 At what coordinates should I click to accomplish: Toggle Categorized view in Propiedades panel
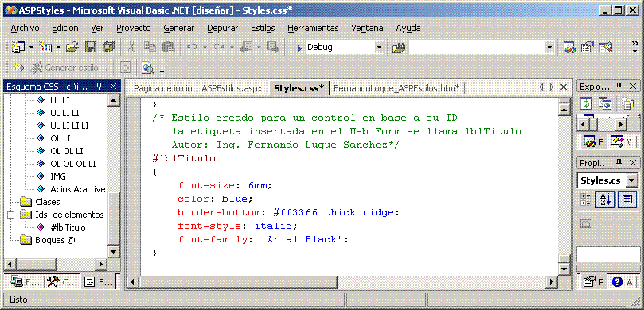click(x=586, y=200)
